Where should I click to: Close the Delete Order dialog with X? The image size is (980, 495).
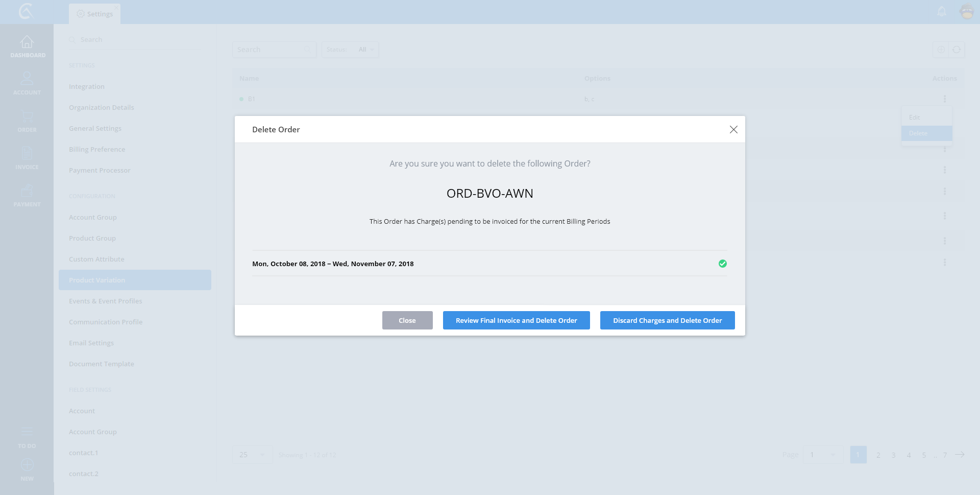[x=733, y=130]
